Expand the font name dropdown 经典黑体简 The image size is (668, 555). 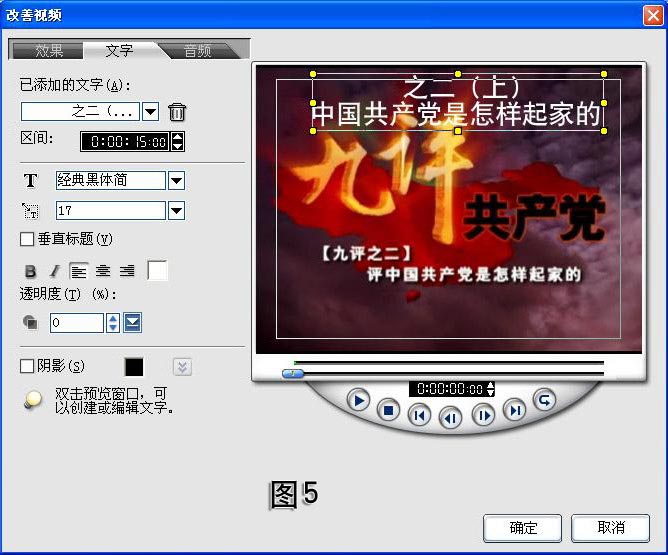pyautogui.click(x=176, y=181)
